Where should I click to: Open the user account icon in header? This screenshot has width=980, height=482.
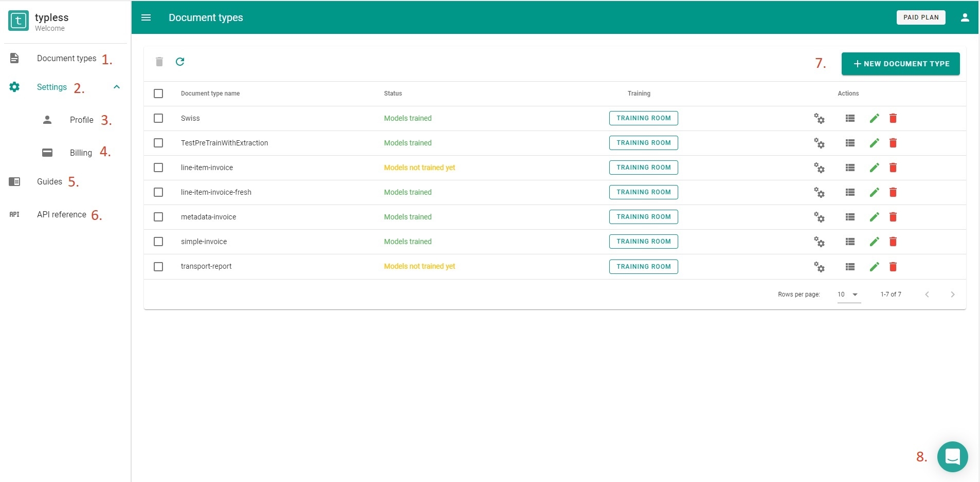point(965,17)
